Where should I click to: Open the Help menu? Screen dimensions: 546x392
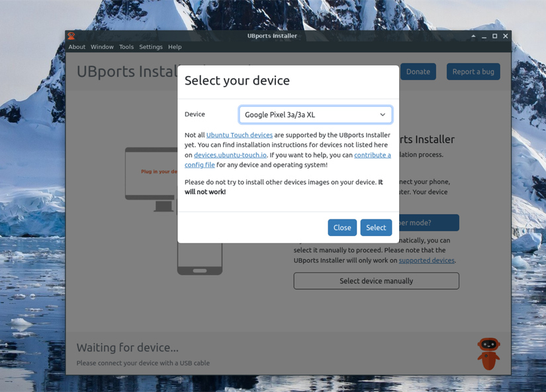click(x=174, y=47)
